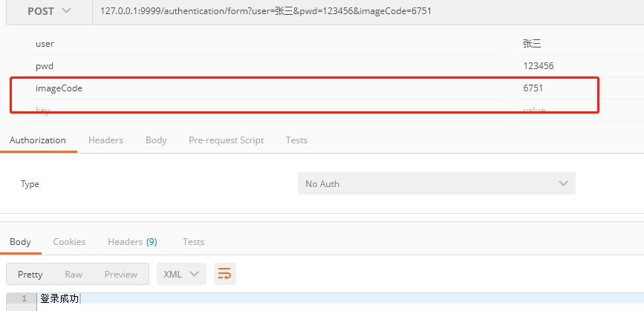Toggle line wrap icon in response viewer
Viewport: 644px width, 311px height.
[224, 274]
